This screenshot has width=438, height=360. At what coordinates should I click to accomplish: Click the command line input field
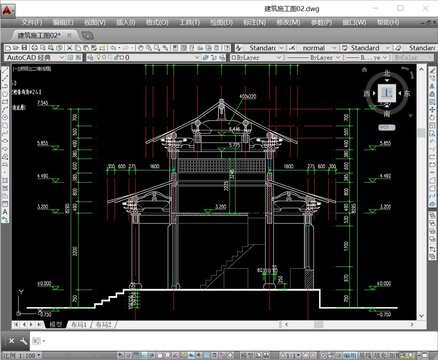(233, 341)
